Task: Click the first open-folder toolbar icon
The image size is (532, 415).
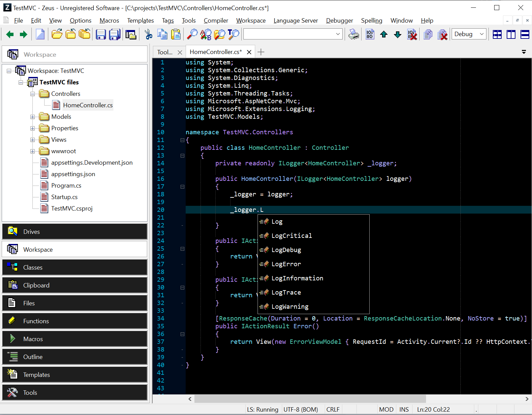Action: [57, 34]
